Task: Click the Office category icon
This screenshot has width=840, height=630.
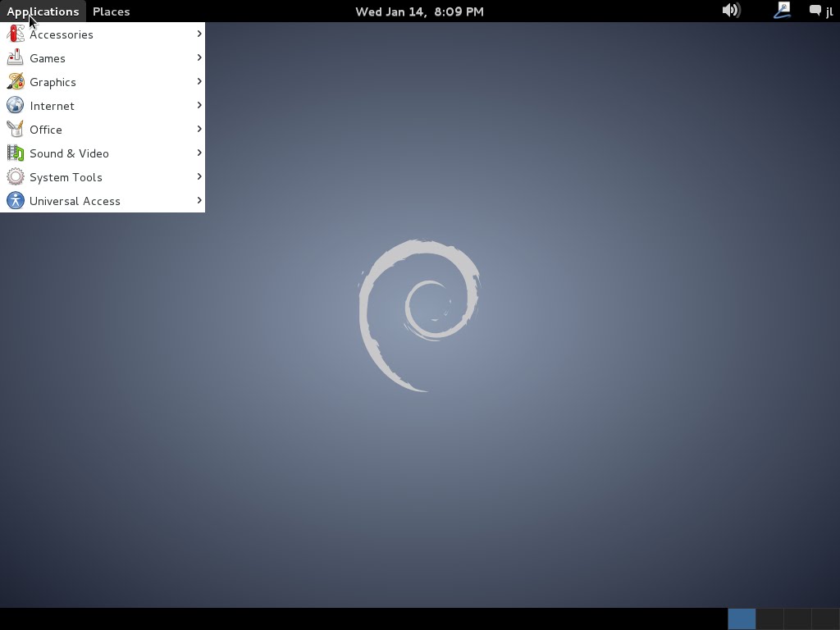Action: (15, 129)
